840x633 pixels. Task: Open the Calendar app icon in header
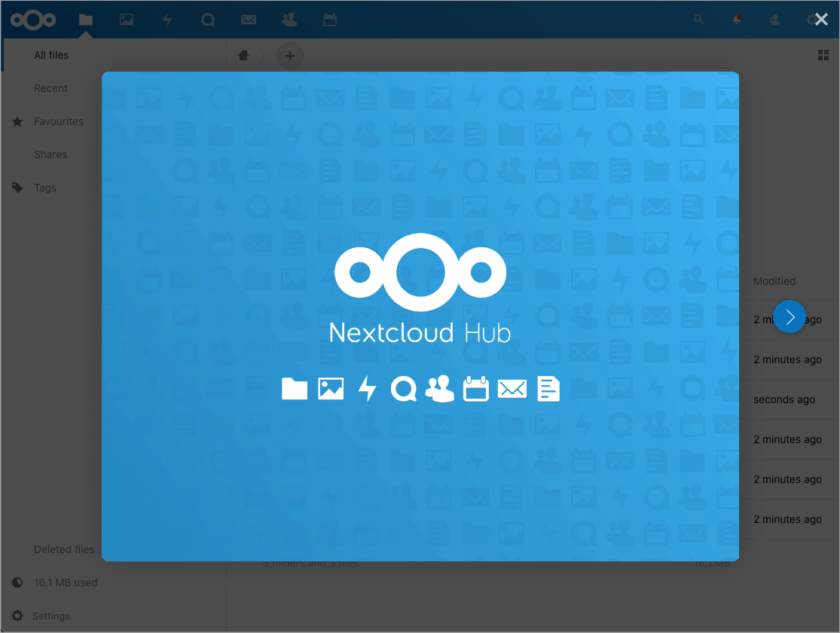pos(330,20)
